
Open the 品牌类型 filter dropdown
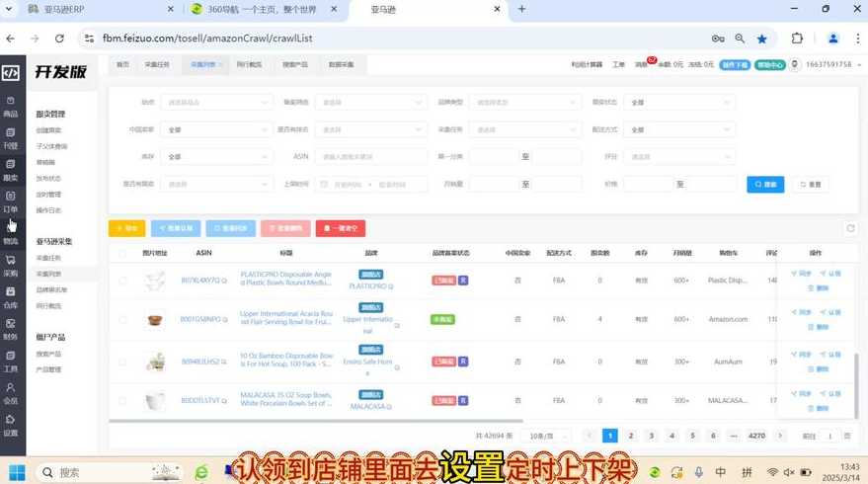(x=525, y=103)
